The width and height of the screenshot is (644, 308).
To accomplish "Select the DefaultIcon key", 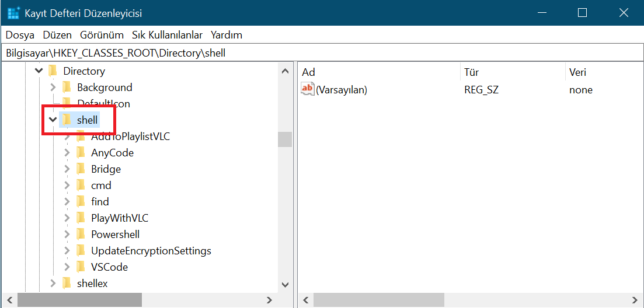I will 103,104.
